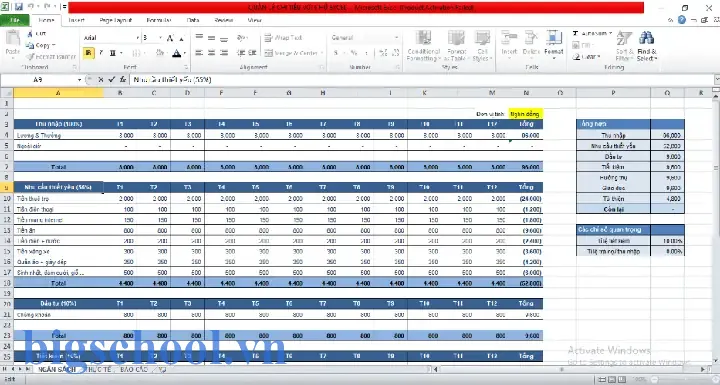
Task: Center text horizontally in Alignment group
Action: (x=211, y=53)
